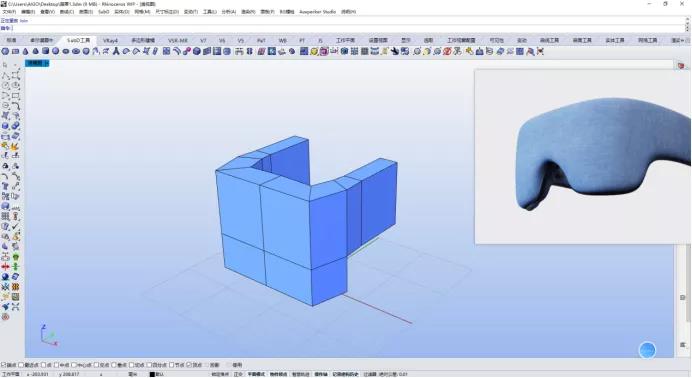This screenshot has height=378, width=692.
Task: Click the duck-shaped icon in SubD toolbar
Action: pyautogui.click(x=282, y=51)
